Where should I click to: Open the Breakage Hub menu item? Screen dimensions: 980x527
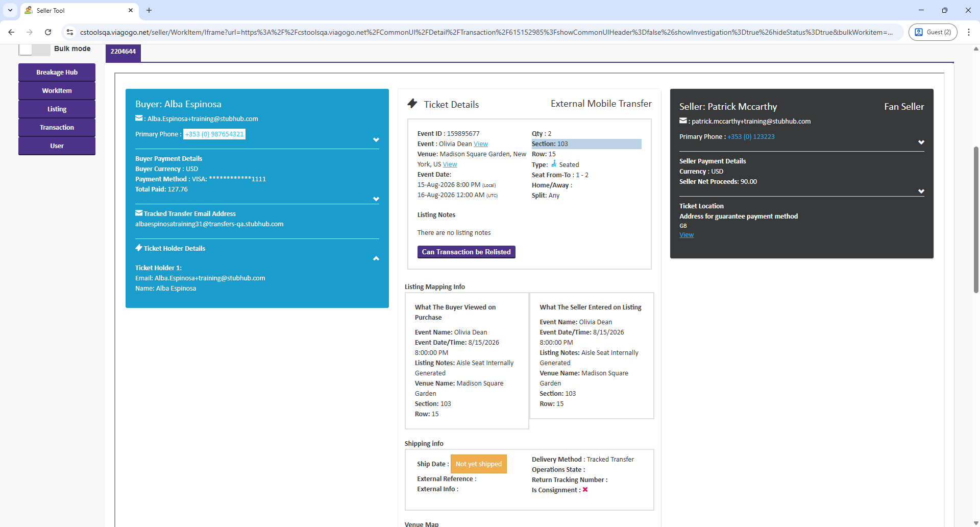coord(57,73)
